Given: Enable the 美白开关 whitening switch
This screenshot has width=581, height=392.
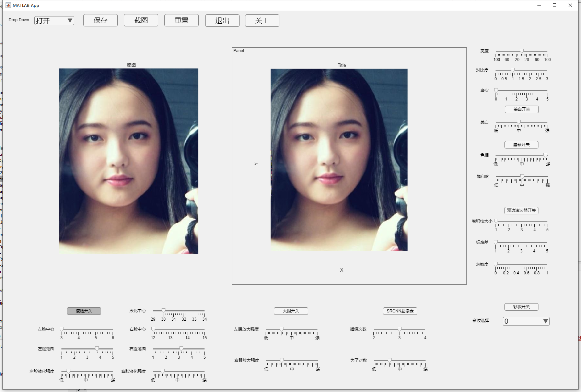Looking at the screenshot, I should (x=521, y=109).
